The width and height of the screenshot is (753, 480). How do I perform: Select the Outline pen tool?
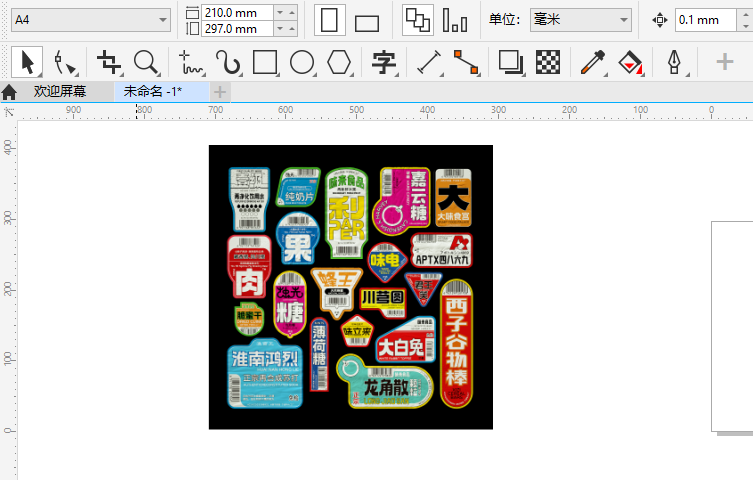(x=675, y=62)
